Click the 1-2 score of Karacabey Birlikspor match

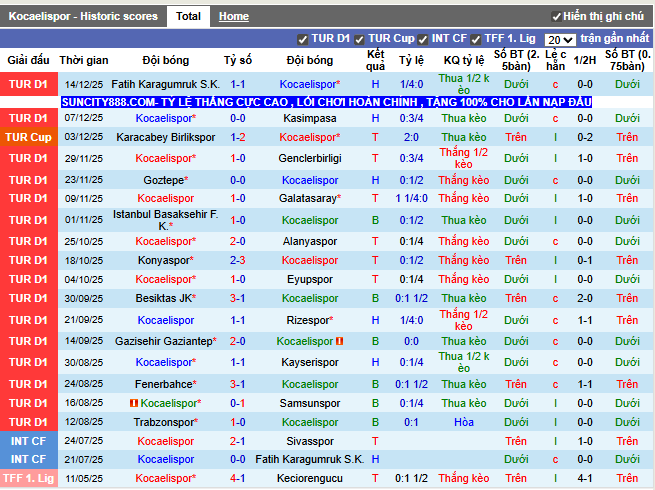coord(238,137)
